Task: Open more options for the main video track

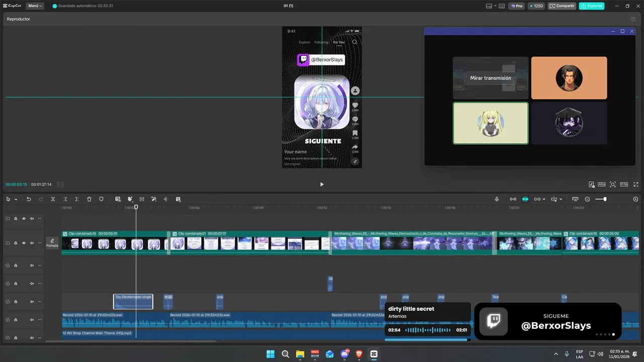Action: (40, 243)
